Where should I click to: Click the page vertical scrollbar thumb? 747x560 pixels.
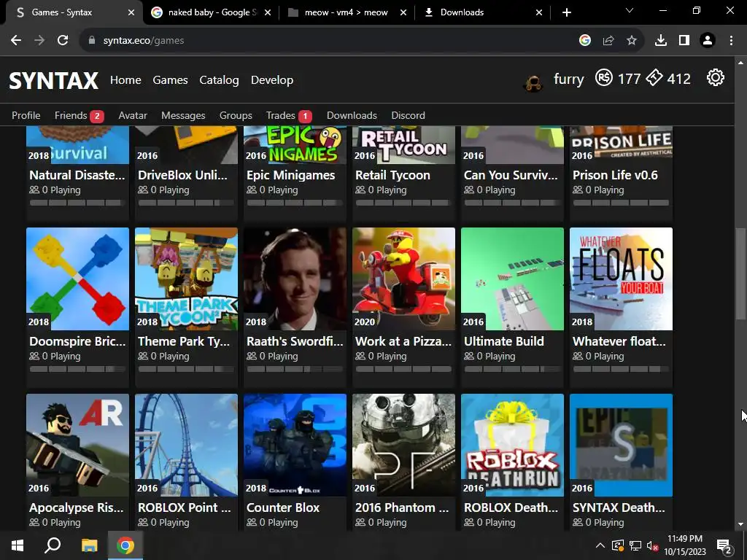(x=740, y=274)
